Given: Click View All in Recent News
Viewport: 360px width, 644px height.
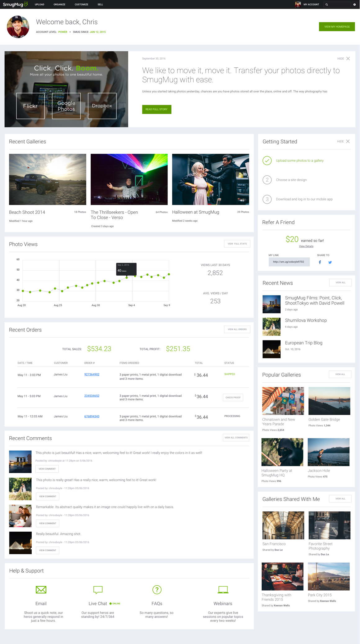Looking at the screenshot, I should pos(340,282).
